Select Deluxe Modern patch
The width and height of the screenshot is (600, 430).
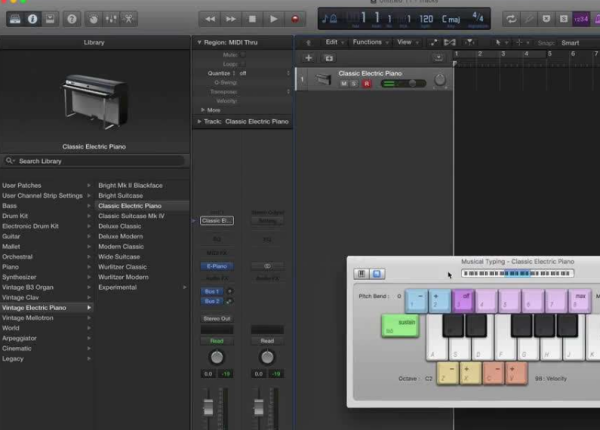(x=121, y=236)
